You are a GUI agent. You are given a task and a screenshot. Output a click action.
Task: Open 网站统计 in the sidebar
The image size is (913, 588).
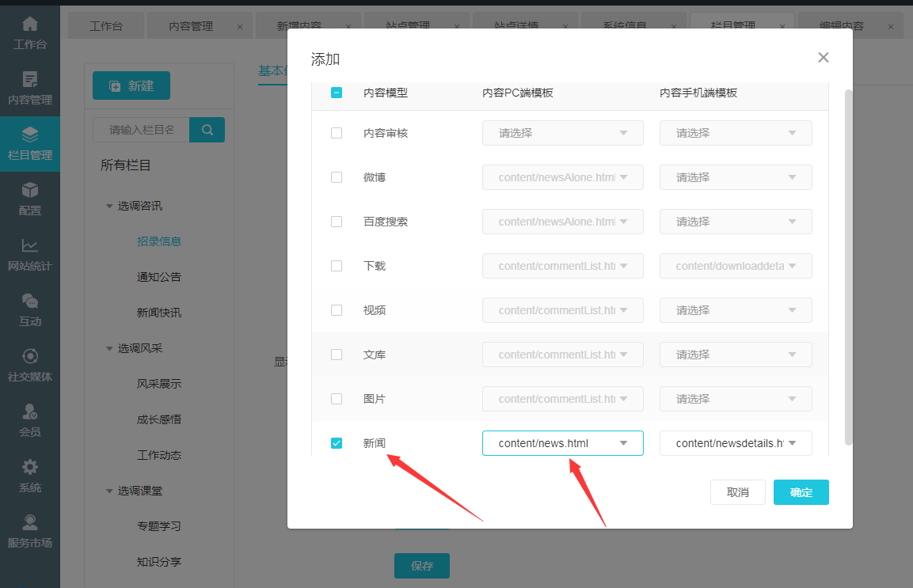(x=30, y=254)
